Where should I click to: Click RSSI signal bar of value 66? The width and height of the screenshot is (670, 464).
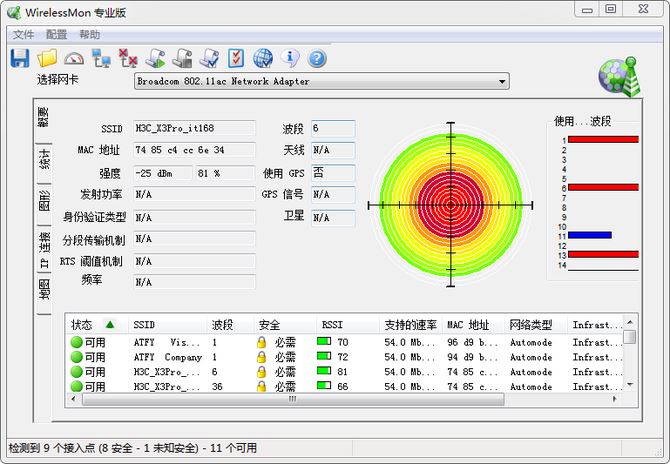click(x=324, y=386)
